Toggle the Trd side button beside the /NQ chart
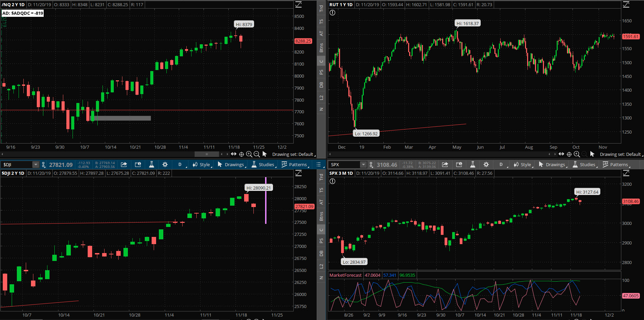The height and width of the screenshot is (320, 644). (321, 9)
